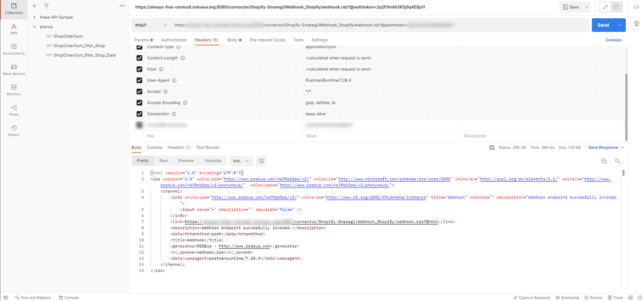
Task: Toggle line wrap icon next to XML
Action: (261, 161)
